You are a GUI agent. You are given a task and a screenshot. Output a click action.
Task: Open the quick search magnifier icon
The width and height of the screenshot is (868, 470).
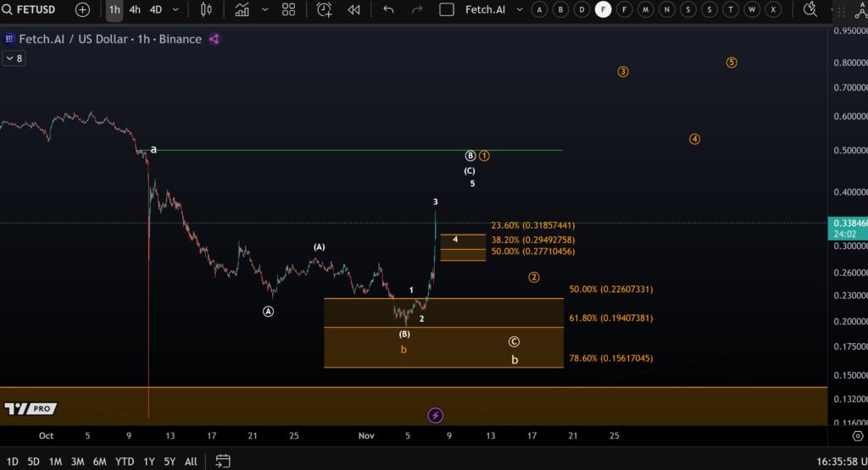(810, 9)
